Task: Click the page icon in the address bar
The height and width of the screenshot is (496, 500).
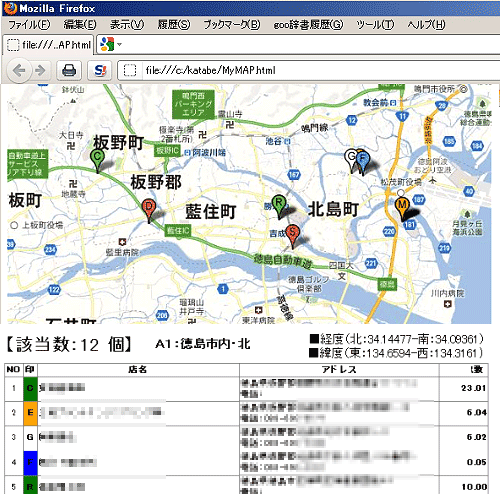Action: coord(130,70)
